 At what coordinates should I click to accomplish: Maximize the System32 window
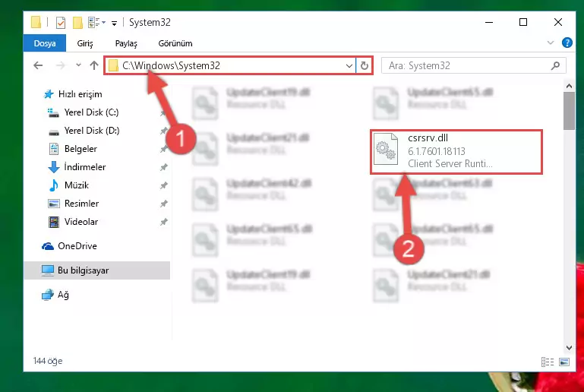(x=523, y=22)
